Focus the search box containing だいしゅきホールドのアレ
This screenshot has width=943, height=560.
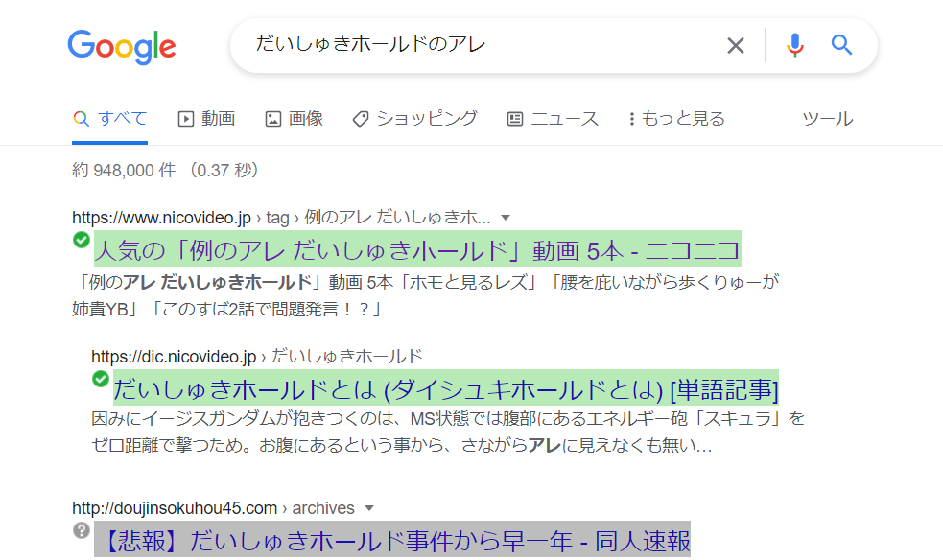(x=554, y=46)
